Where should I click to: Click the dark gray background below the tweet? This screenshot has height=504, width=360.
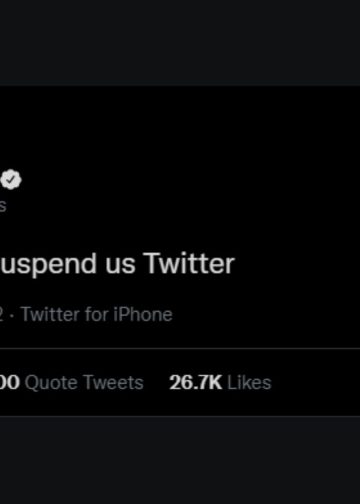point(180,460)
